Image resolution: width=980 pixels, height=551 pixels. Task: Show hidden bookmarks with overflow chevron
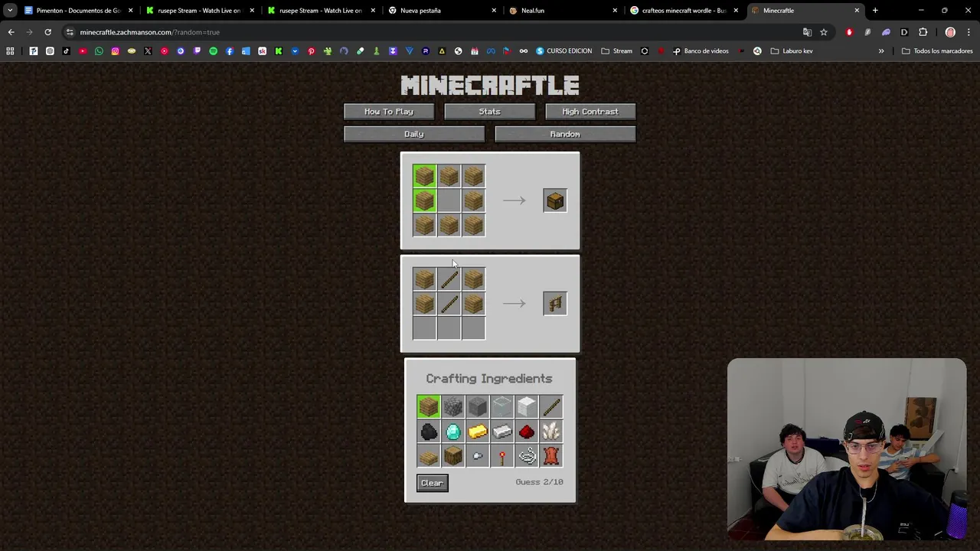click(881, 51)
